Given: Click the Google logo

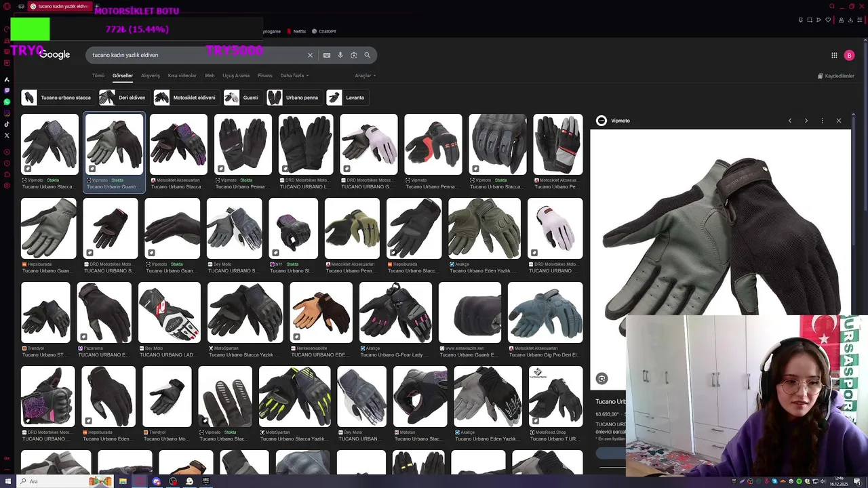Looking at the screenshot, I should (x=54, y=55).
